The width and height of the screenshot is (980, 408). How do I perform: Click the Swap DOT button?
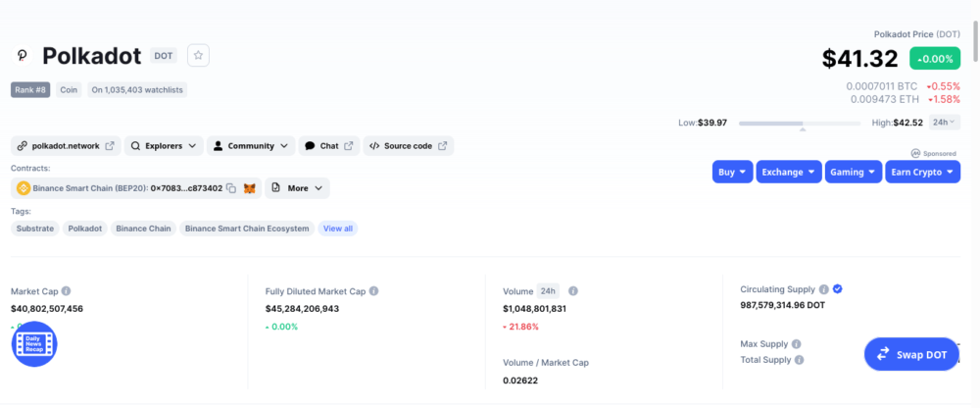click(x=911, y=355)
